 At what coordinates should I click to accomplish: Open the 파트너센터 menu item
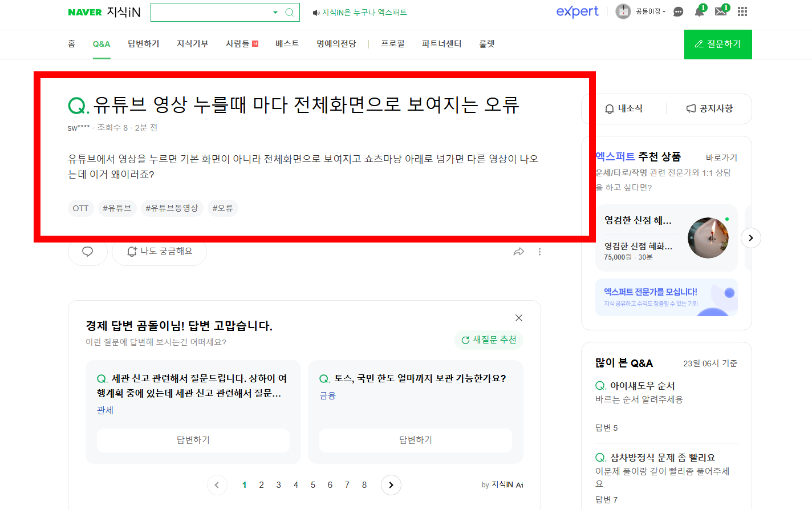tap(442, 44)
